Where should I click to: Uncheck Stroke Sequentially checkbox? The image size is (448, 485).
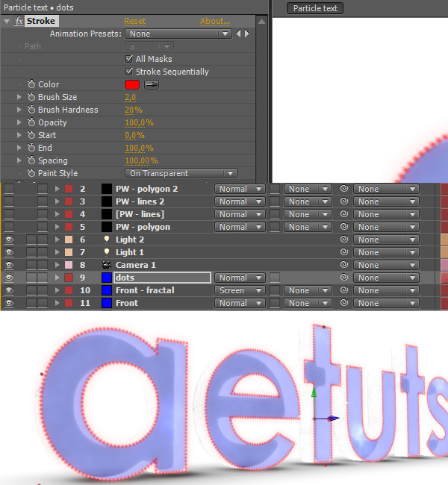point(128,72)
